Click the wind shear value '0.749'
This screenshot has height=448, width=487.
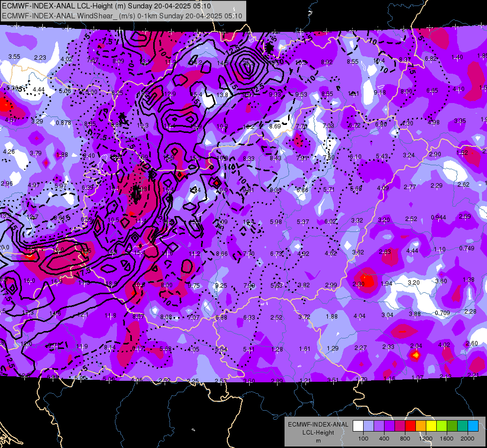[x=467, y=248]
